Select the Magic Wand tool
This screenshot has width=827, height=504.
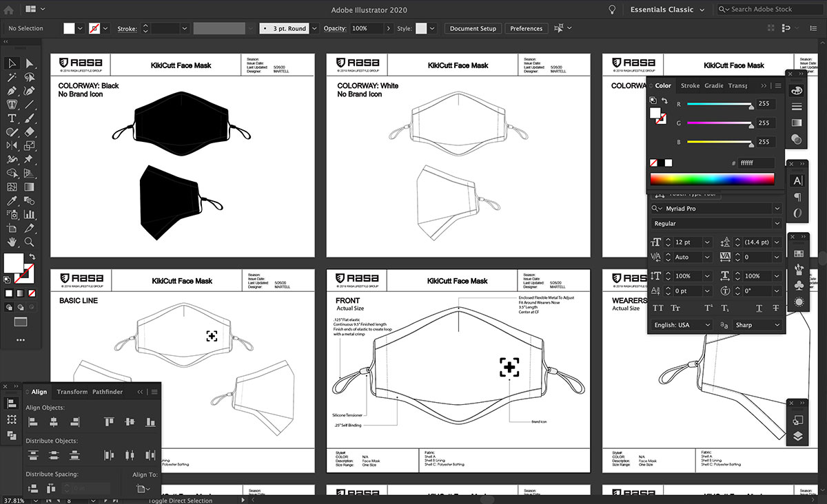pyautogui.click(x=12, y=76)
